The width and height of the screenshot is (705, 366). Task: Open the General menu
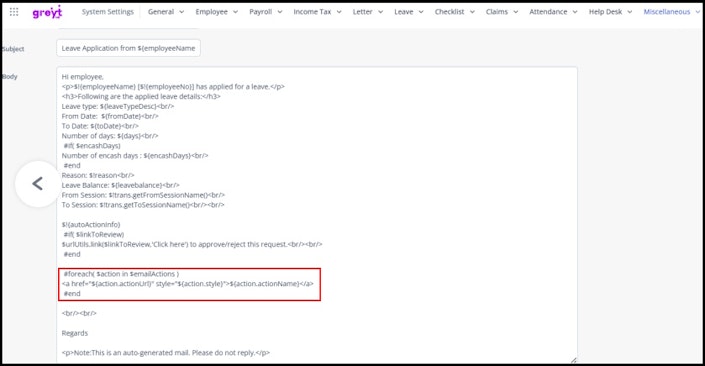[x=161, y=12]
